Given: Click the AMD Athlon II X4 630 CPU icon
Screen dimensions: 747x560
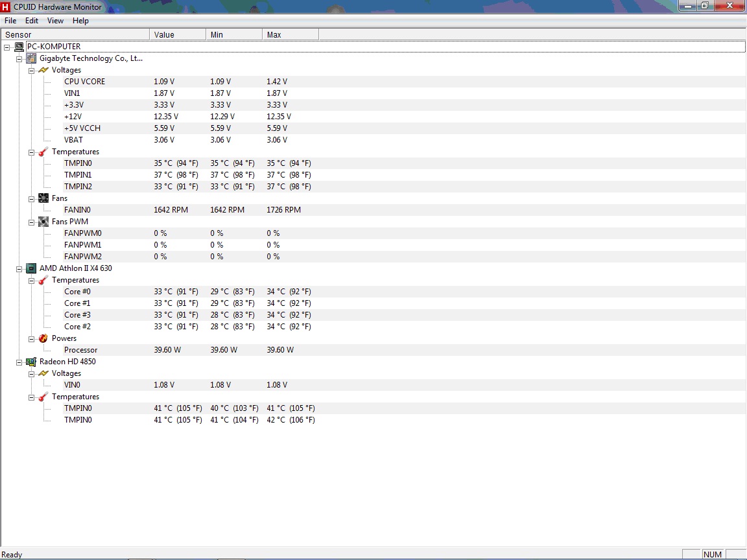Looking at the screenshot, I should pyautogui.click(x=31, y=268).
